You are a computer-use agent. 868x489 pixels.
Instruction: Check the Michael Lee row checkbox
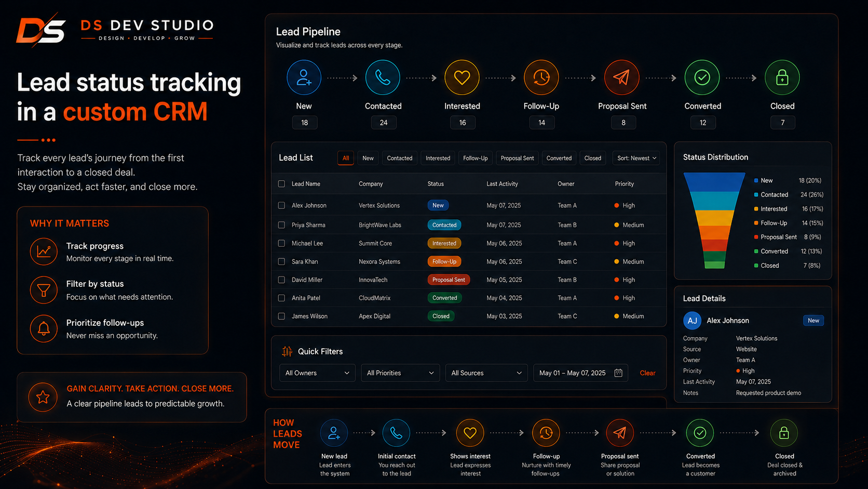pyautogui.click(x=281, y=243)
